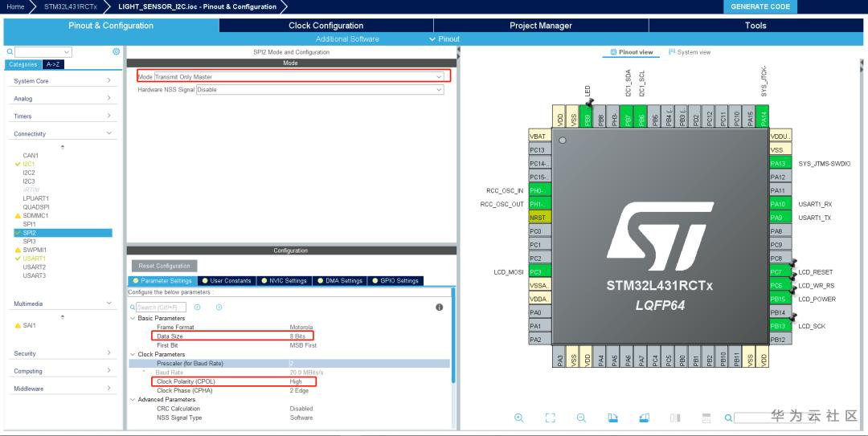Viewport: 868px width, 436px height.
Task: Go to previous search result arrow
Action: tap(198, 307)
